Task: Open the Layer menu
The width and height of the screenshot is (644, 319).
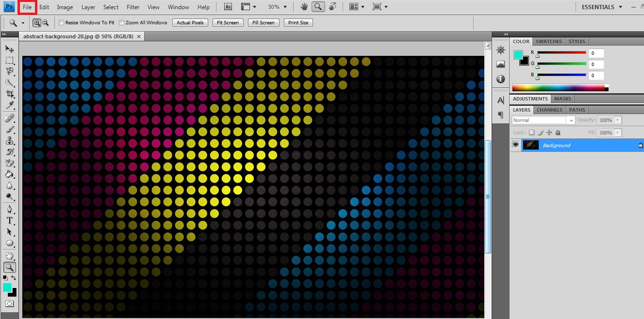Action: [x=88, y=7]
